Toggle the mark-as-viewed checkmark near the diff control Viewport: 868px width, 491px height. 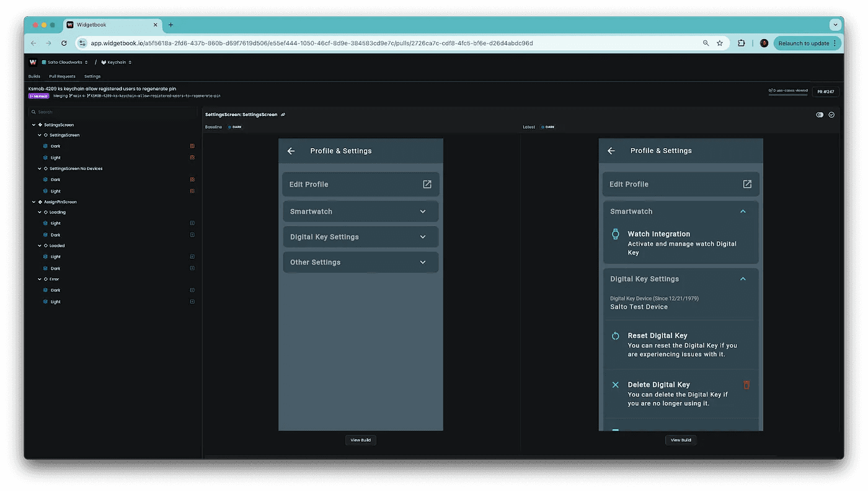click(831, 115)
